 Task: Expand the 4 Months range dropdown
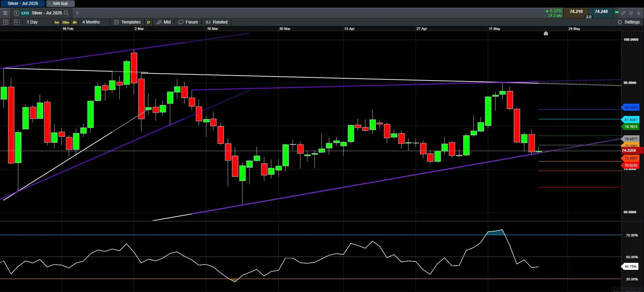(91, 22)
